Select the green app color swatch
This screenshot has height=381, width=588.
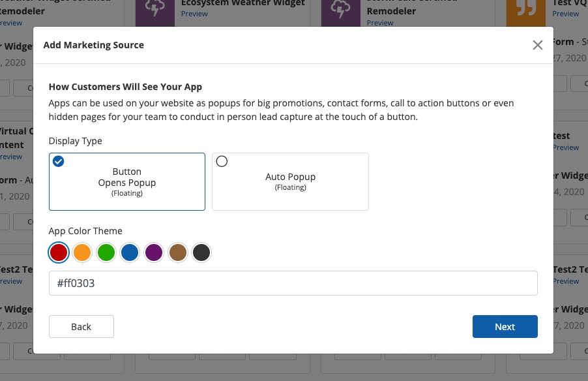coord(106,252)
